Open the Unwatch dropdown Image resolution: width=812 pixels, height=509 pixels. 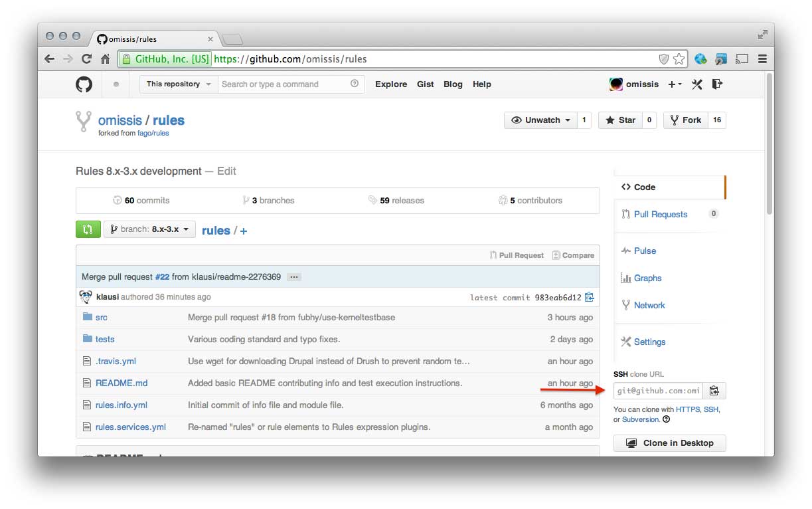(x=541, y=120)
